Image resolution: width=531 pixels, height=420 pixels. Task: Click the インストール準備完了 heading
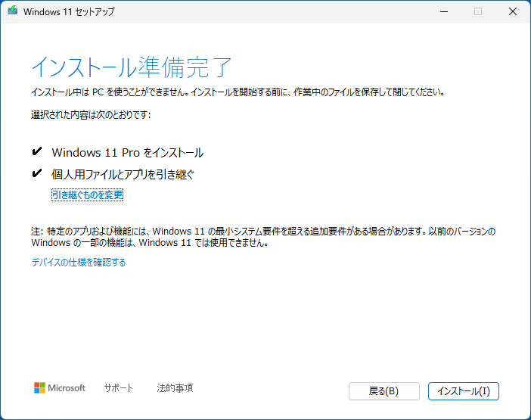click(x=132, y=67)
